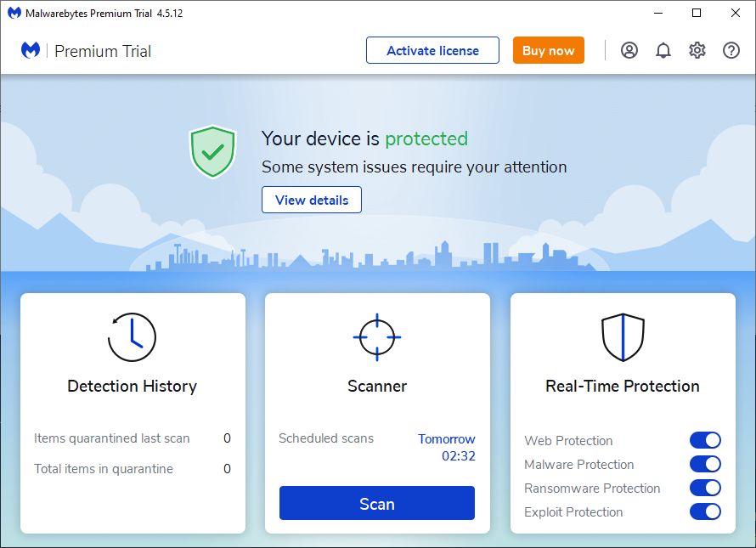View details of system issues
756x548 pixels.
(312, 200)
